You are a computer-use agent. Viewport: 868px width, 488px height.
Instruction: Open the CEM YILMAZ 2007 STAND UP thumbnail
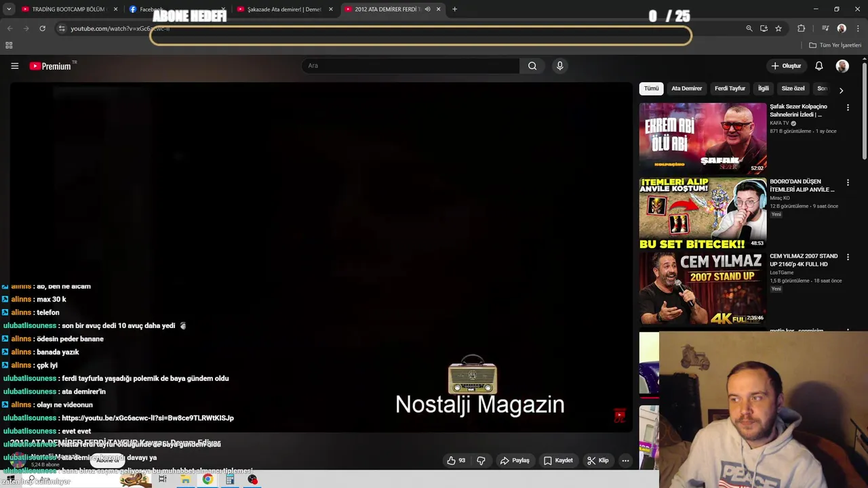(x=703, y=288)
